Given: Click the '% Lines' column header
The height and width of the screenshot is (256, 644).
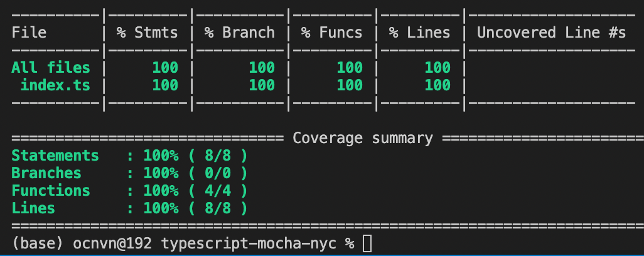Looking at the screenshot, I should click(x=420, y=33).
